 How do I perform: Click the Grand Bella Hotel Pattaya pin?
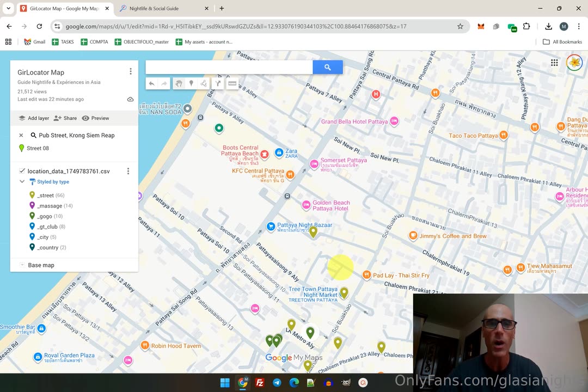click(x=394, y=121)
